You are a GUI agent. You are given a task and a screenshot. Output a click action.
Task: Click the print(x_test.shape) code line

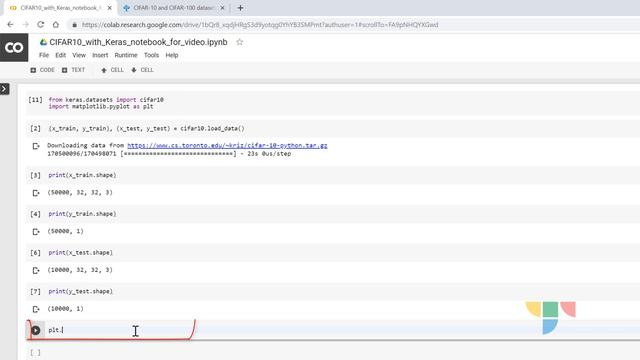80,253
